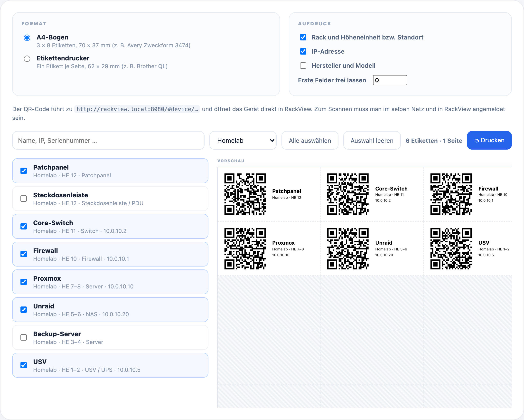Uncheck Rack und Höheneinheit bzw. Standort
The image size is (524, 420).
[303, 37]
